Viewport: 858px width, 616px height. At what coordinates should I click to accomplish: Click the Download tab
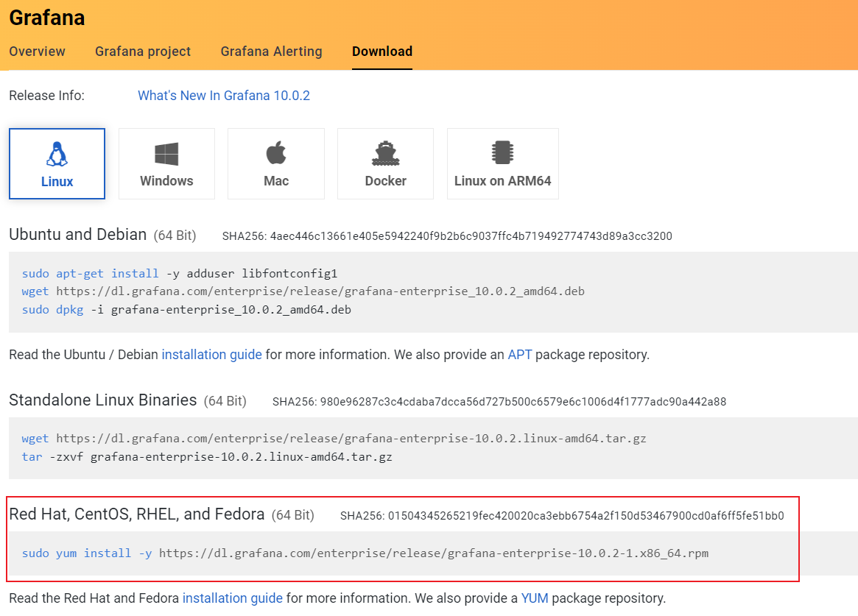point(382,52)
